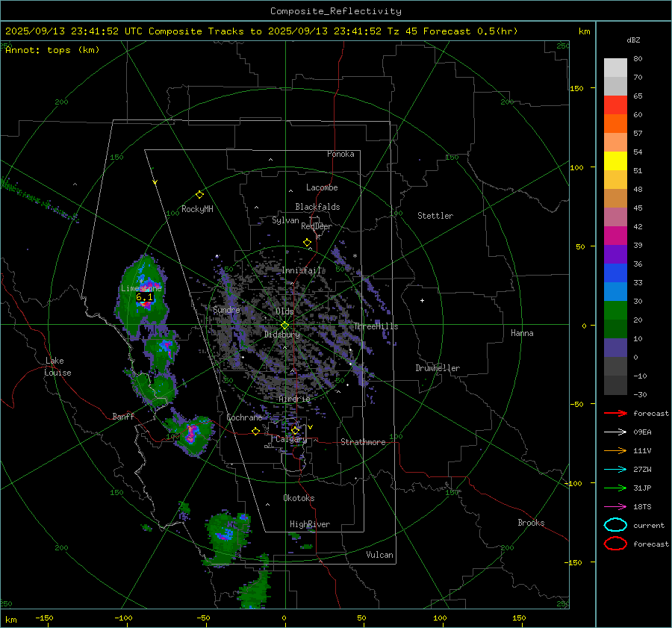Image resolution: width=672 pixels, height=628 pixels.
Task: Click the yellow radar-center diamond near Didsbury
Action: pyautogui.click(x=284, y=326)
